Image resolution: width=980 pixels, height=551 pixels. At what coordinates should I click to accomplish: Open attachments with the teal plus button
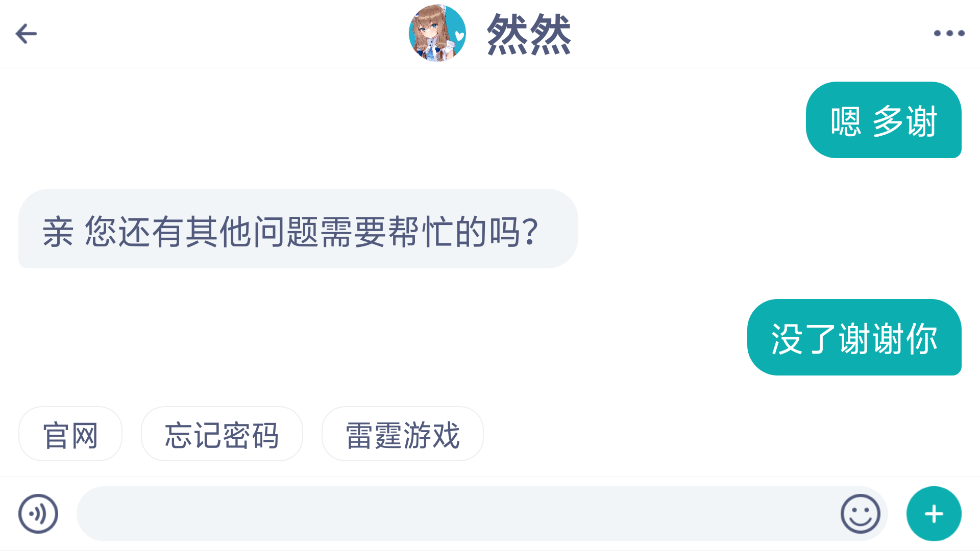(934, 514)
